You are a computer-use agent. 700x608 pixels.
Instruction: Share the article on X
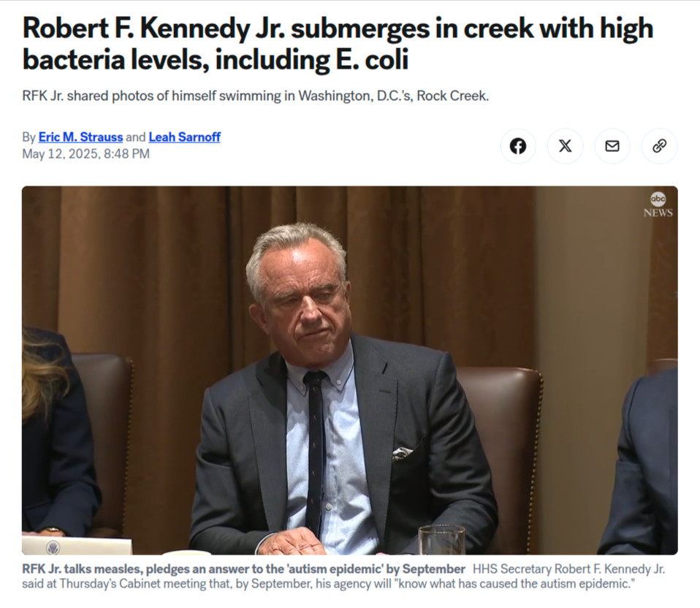tap(565, 146)
